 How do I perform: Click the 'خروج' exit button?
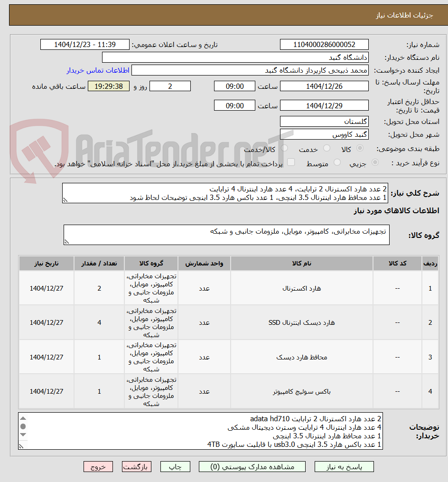(x=98, y=467)
